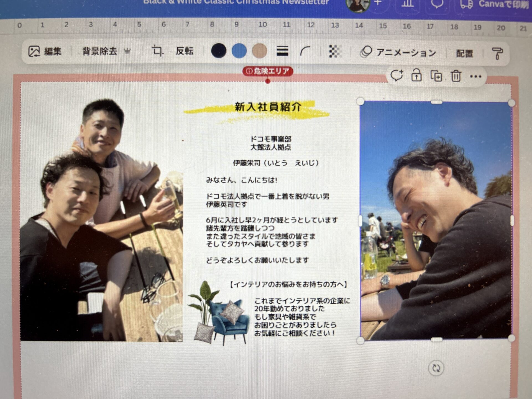This screenshot has width=532, height=399.
Task: Pick the blue color swatch
Action: click(x=239, y=51)
